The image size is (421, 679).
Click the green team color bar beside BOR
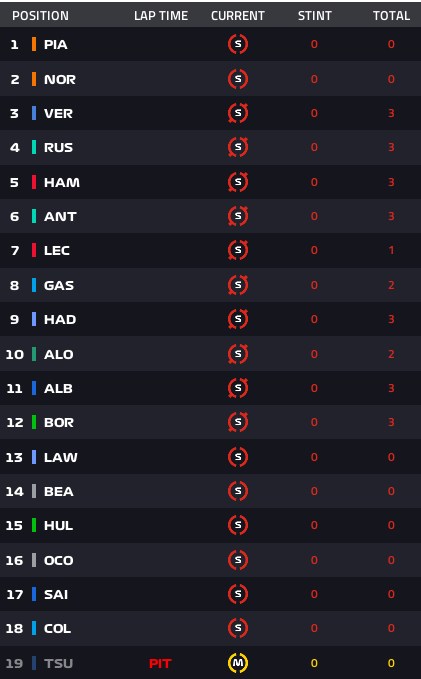34,422
